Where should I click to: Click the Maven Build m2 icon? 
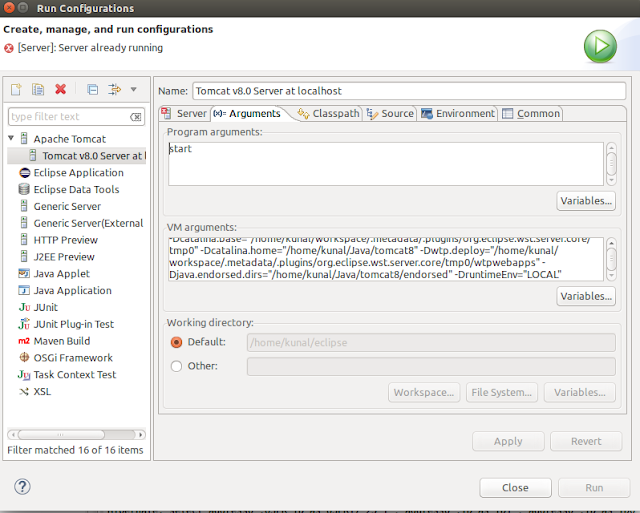(x=24, y=341)
